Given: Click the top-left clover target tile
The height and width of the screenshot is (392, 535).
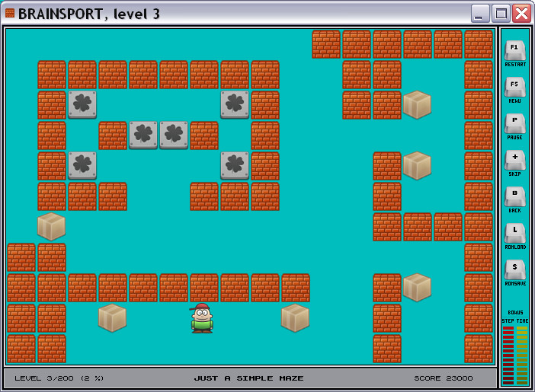Looking at the screenshot, I should point(82,104).
